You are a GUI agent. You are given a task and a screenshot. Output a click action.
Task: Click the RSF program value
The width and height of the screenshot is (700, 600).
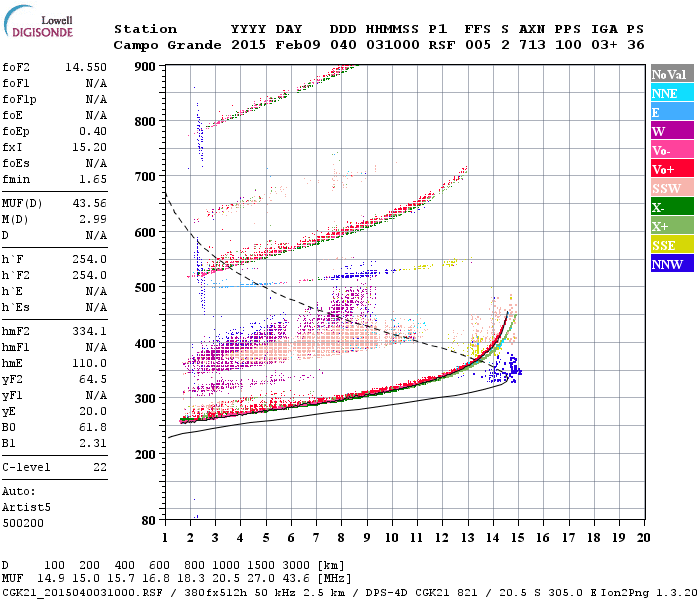(x=442, y=45)
